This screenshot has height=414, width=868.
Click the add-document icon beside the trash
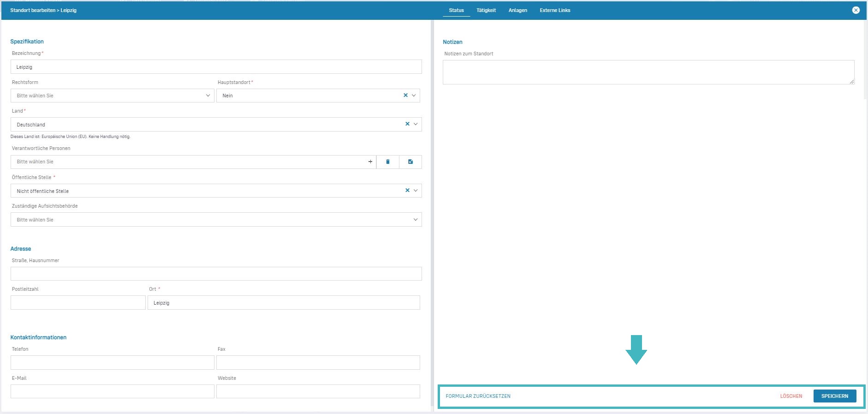(x=410, y=162)
